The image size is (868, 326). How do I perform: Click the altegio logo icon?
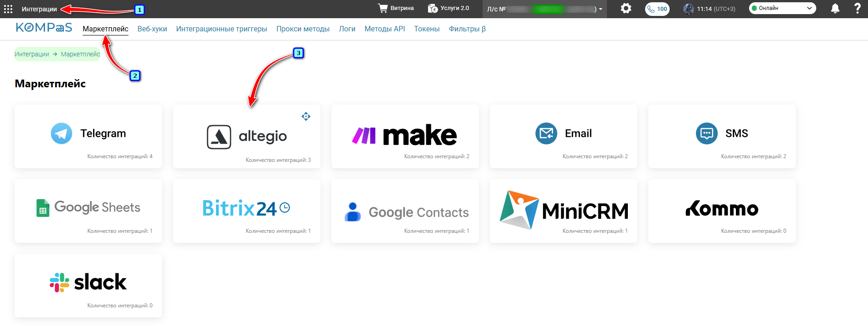click(x=219, y=137)
